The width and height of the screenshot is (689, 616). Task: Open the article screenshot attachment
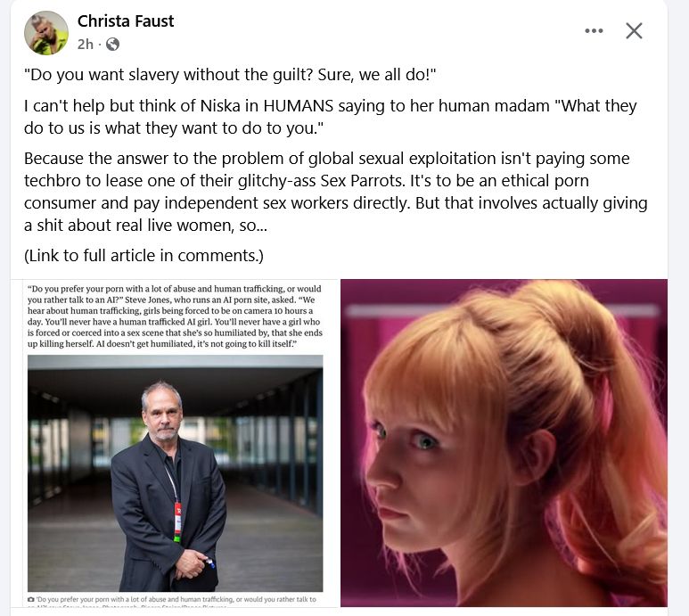(175, 443)
